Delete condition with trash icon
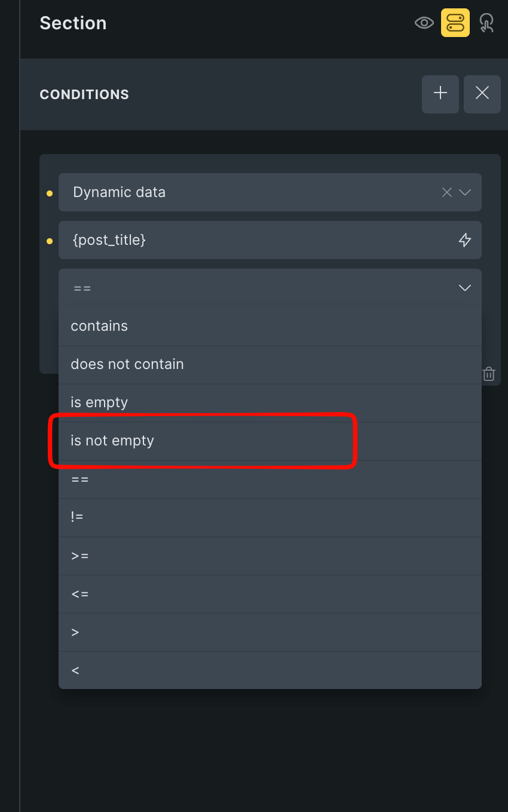This screenshot has width=508, height=812. click(x=489, y=374)
